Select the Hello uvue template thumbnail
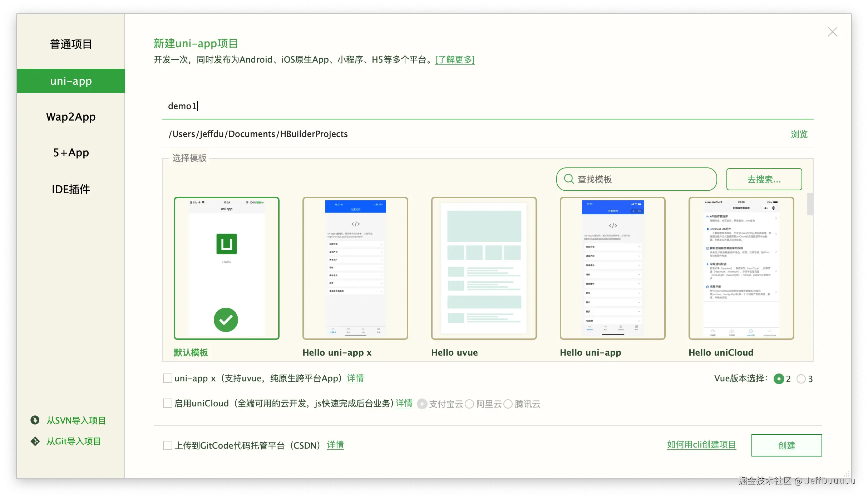Screen dimensions: 868x498 484,268
